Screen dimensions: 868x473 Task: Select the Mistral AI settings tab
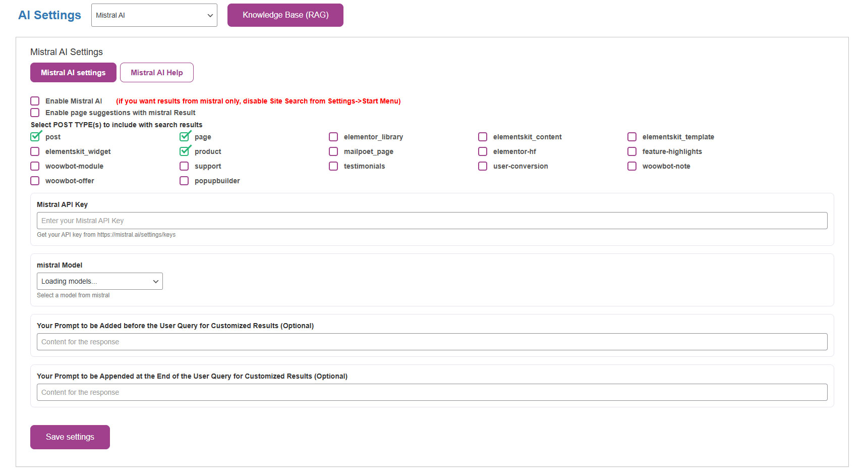[x=73, y=73]
